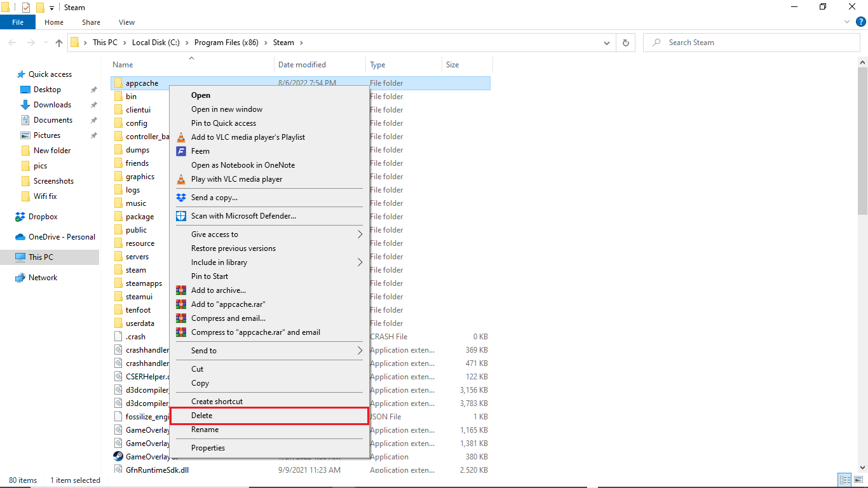Viewport: 868px width, 488px height.
Task: Sort by the Type column header
Action: (404, 65)
